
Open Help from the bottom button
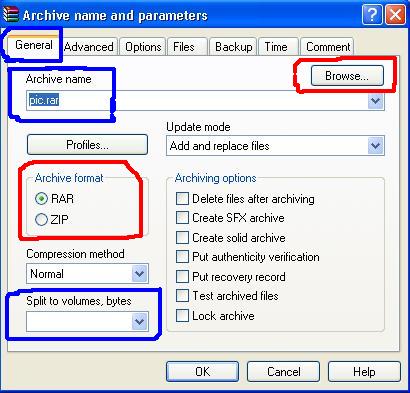coord(364,371)
